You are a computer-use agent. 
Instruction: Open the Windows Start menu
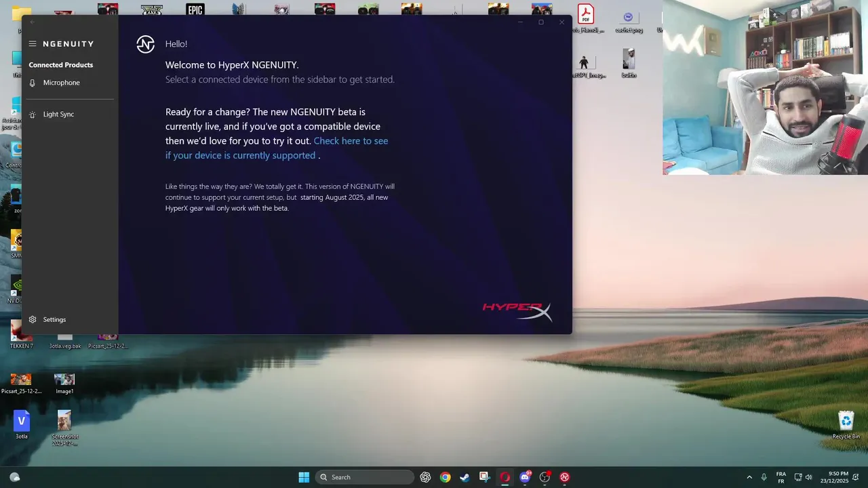click(x=304, y=477)
